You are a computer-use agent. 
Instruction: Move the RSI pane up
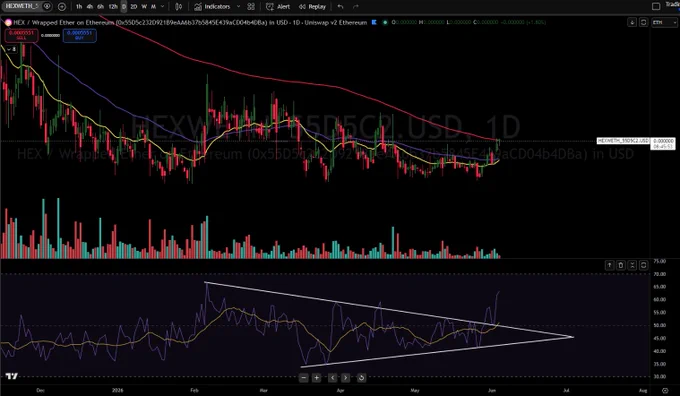pyautogui.click(x=609, y=265)
